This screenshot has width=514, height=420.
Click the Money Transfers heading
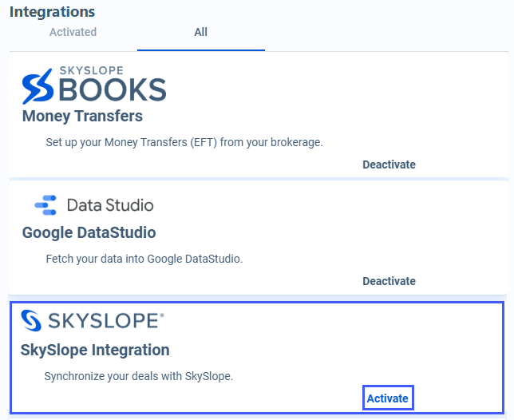[x=82, y=116]
